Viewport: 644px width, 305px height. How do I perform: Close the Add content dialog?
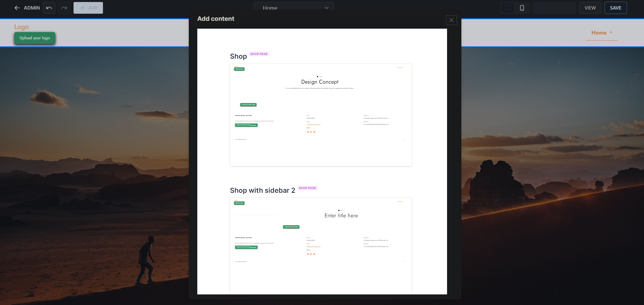(x=451, y=20)
